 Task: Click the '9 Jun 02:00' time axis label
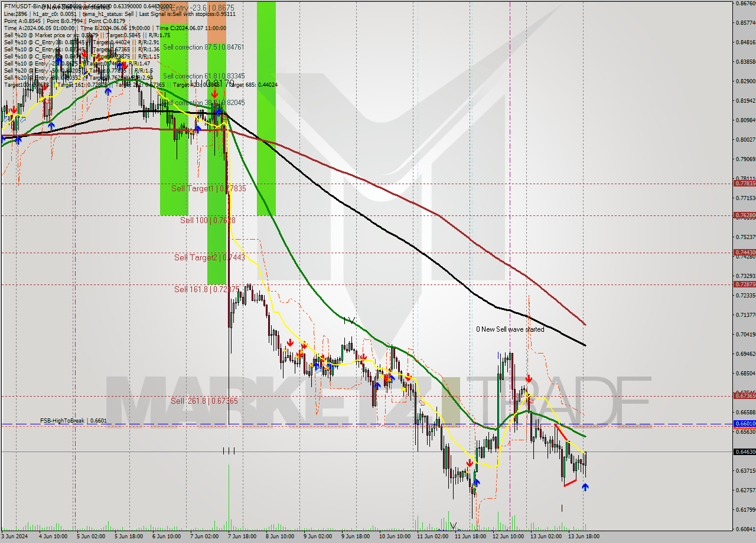pos(318,537)
